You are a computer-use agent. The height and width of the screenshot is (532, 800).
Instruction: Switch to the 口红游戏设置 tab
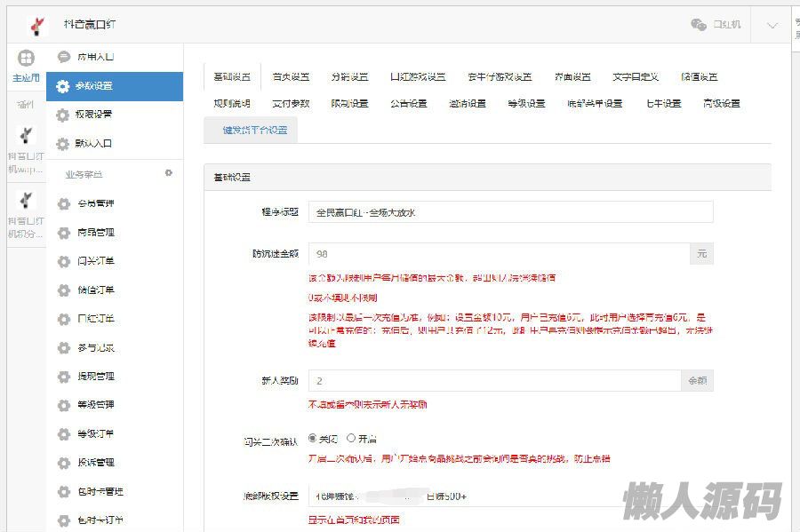tap(417, 77)
